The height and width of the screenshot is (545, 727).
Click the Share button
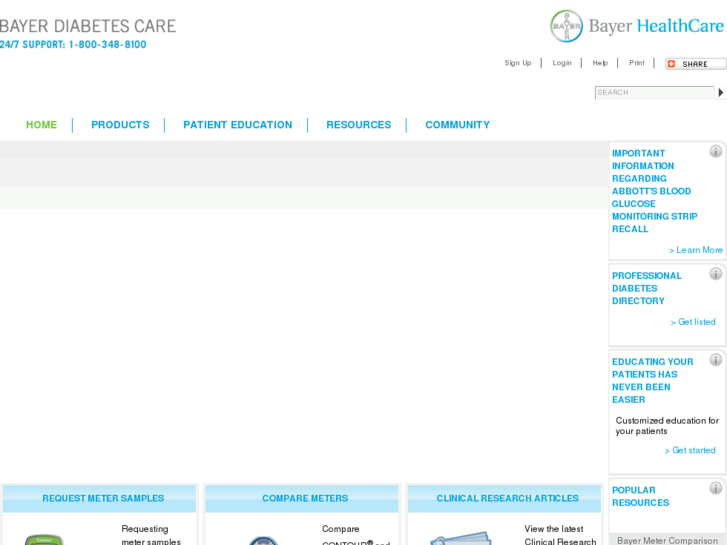(695, 64)
